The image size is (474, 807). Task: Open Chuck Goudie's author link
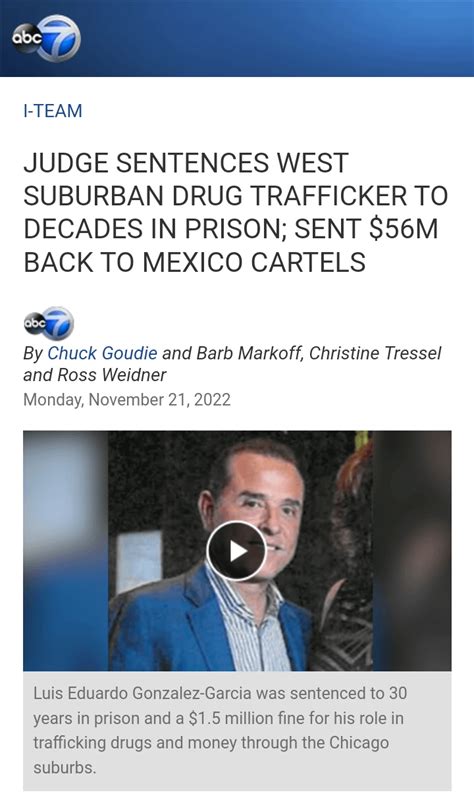tap(102, 353)
